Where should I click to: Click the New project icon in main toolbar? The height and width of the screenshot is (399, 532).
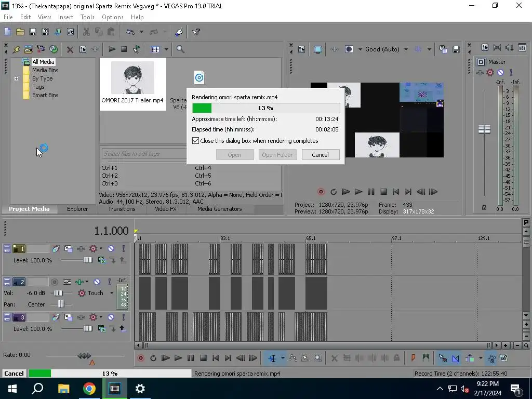point(7,32)
